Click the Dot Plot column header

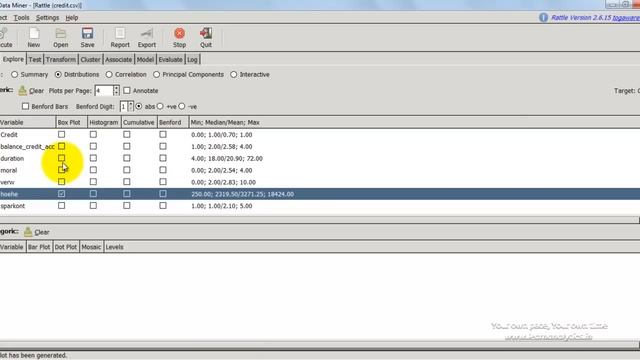click(66, 247)
